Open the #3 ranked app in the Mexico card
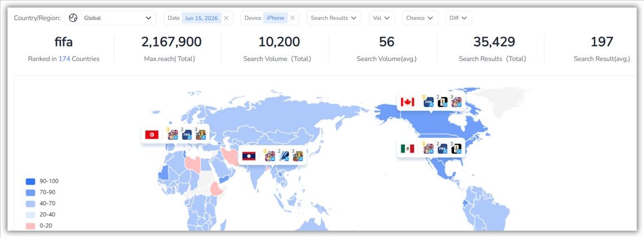The width and height of the screenshot is (644, 238). [x=456, y=149]
